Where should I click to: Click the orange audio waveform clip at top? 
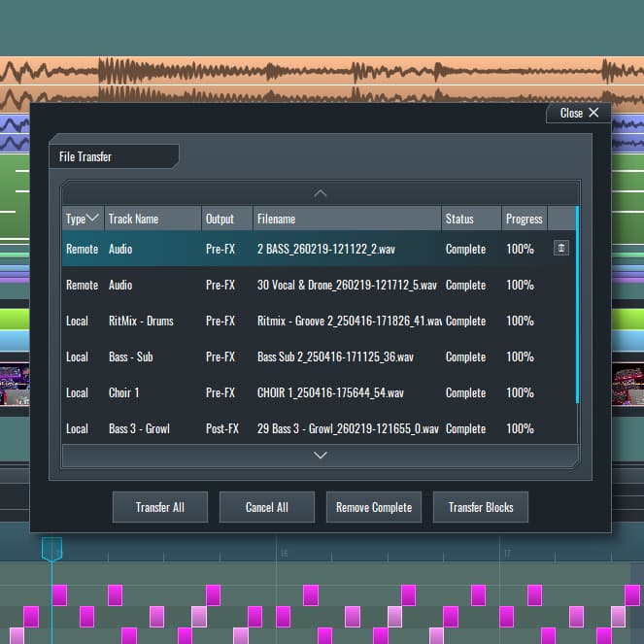[x=322, y=71]
